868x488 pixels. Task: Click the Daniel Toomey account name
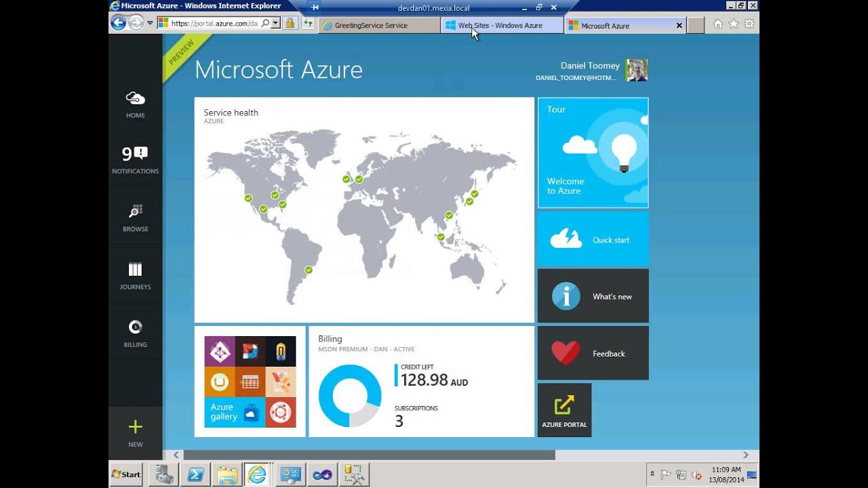click(590, 66)
